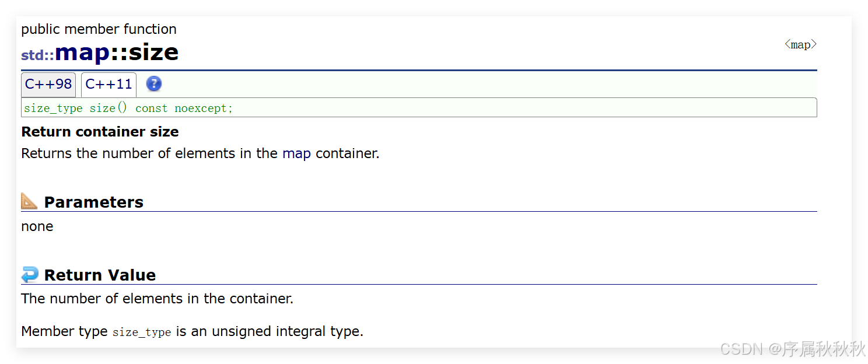Click the "Return Value" section heading text
868x364 pixels.
(x=100, y=275)
